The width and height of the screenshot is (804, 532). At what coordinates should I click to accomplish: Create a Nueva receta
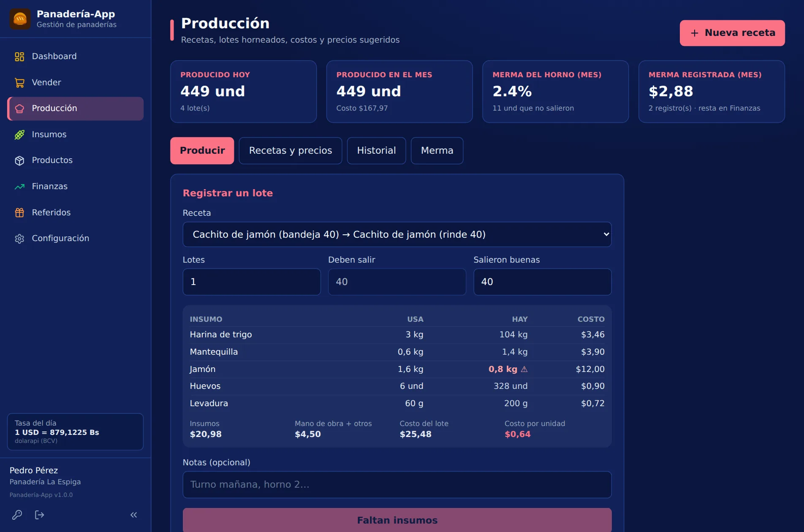pos(732,33)
